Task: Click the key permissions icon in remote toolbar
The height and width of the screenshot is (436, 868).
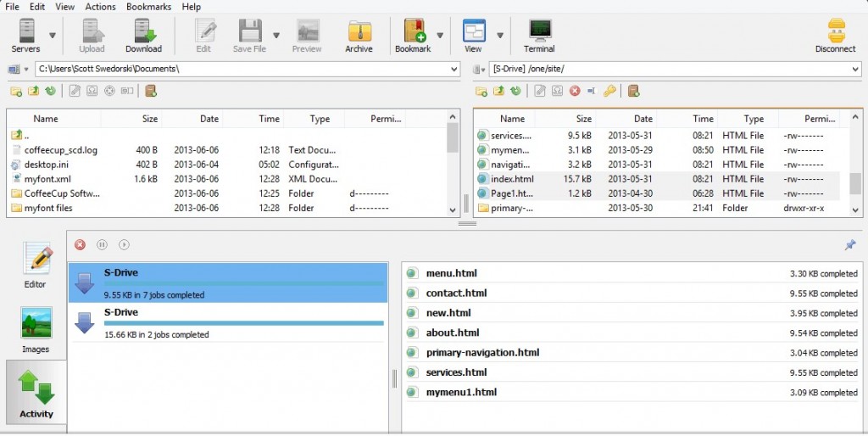Action: pos(609,92)
